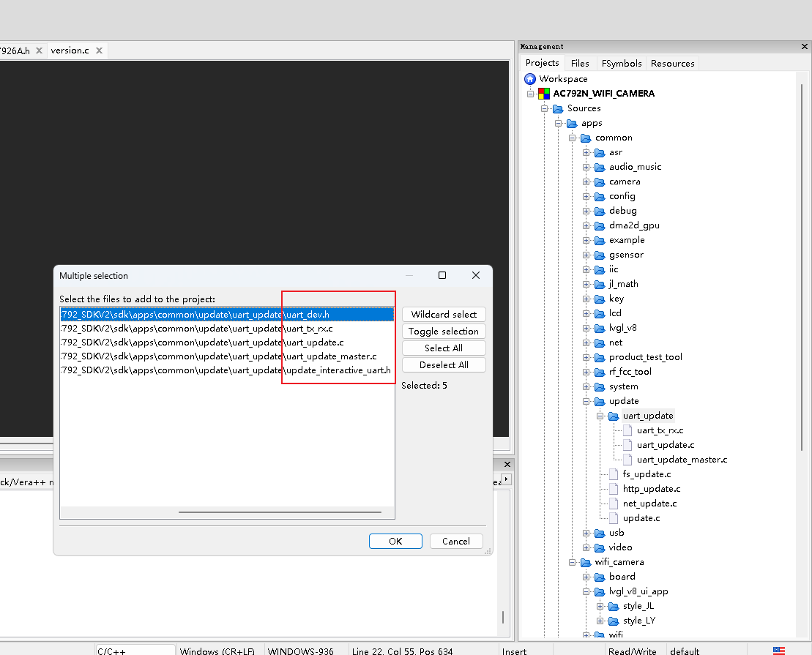Select the update_interactive_uart.h list entry

(x=227, y=370)
